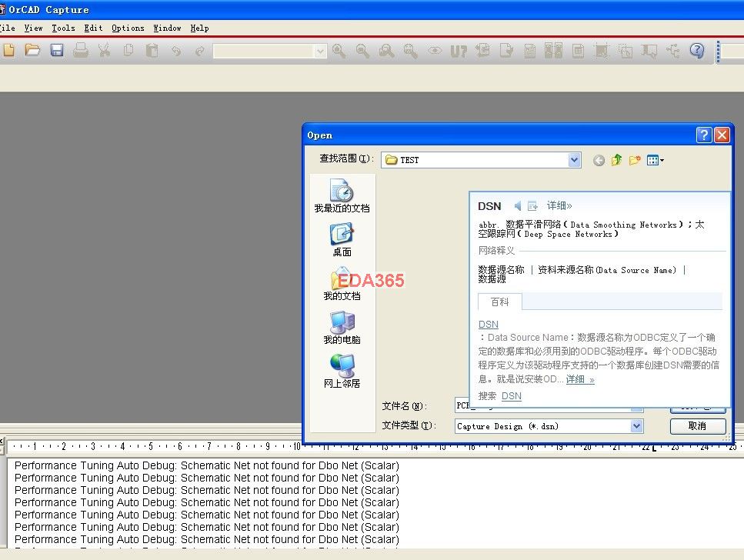The image size is (744, 560).
Task: Open the Tools menu
Action: [x=63, y=28]
